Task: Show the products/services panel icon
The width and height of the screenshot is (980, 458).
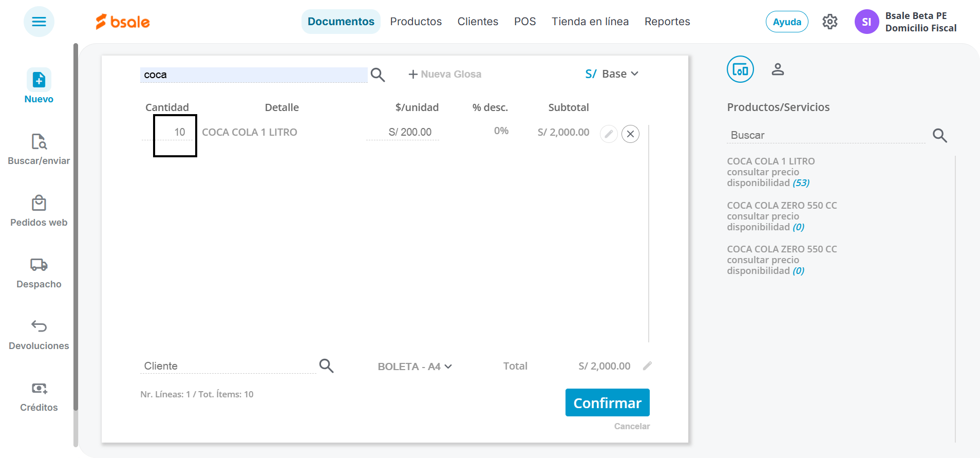Action: (x=740, y=69)
